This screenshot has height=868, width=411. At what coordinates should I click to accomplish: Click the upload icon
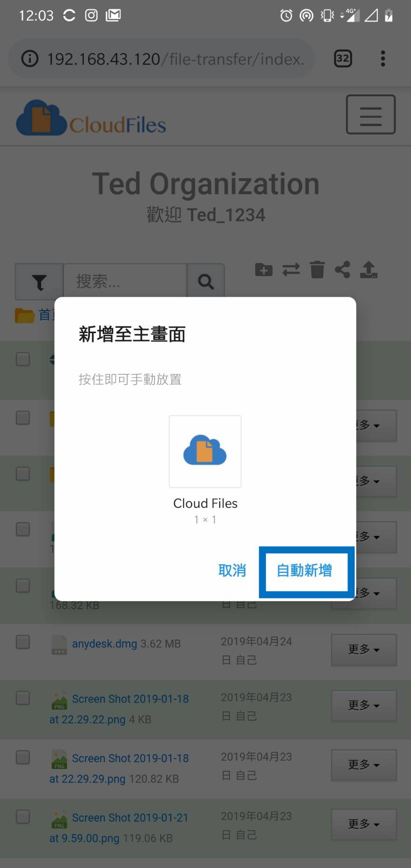tap(368, 270)
